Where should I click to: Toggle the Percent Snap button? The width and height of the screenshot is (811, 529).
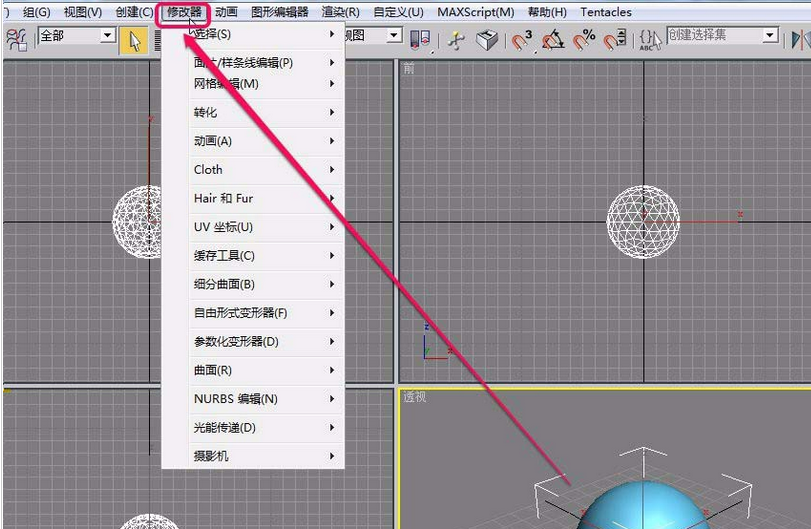point(586,39)
